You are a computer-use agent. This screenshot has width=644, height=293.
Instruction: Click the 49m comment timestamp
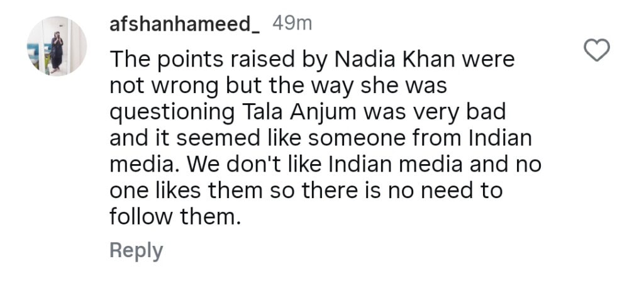coord(292,25)
